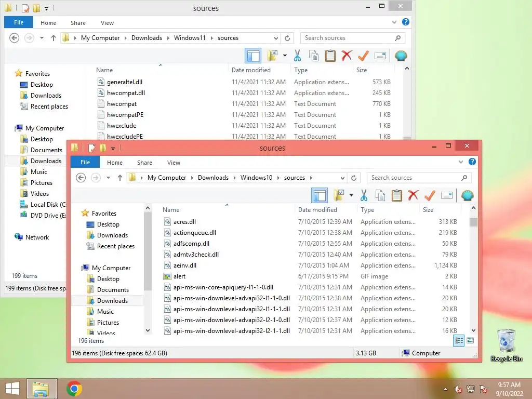Select acres.dll in the Windows10 file list

click(x=184, y=221)
